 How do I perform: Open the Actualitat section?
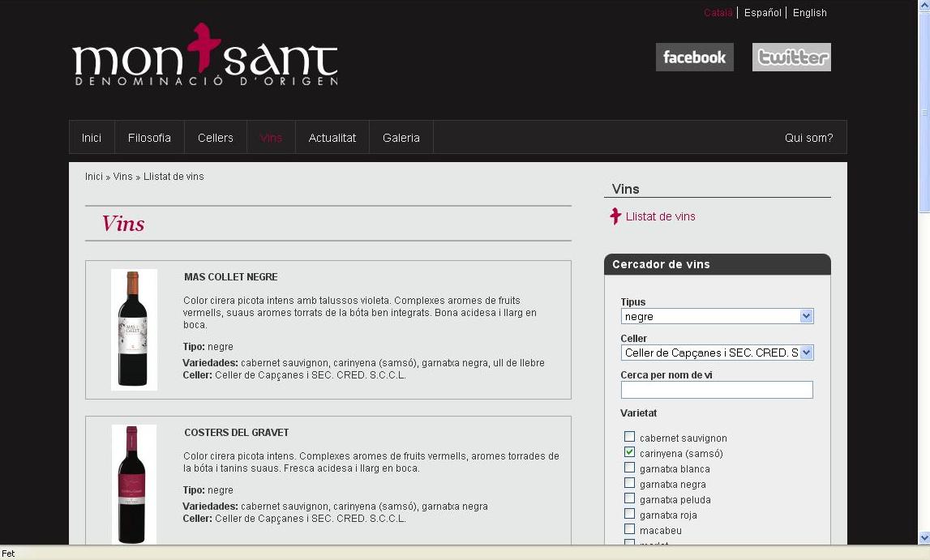[332, 138]
